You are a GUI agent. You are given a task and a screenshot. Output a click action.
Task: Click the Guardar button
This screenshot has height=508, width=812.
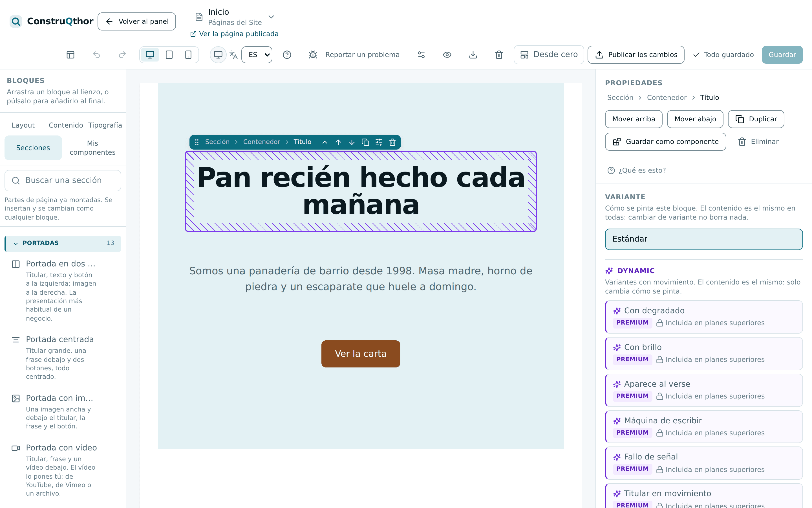point(782,55)
